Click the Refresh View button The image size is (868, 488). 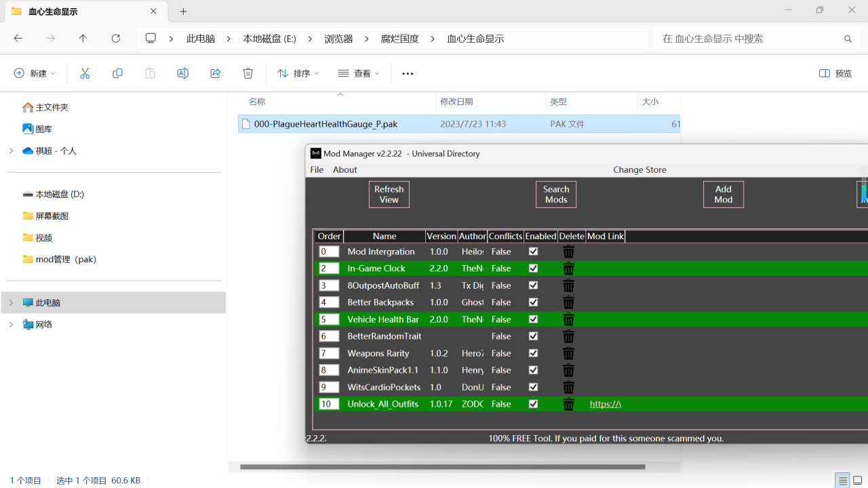389,195
